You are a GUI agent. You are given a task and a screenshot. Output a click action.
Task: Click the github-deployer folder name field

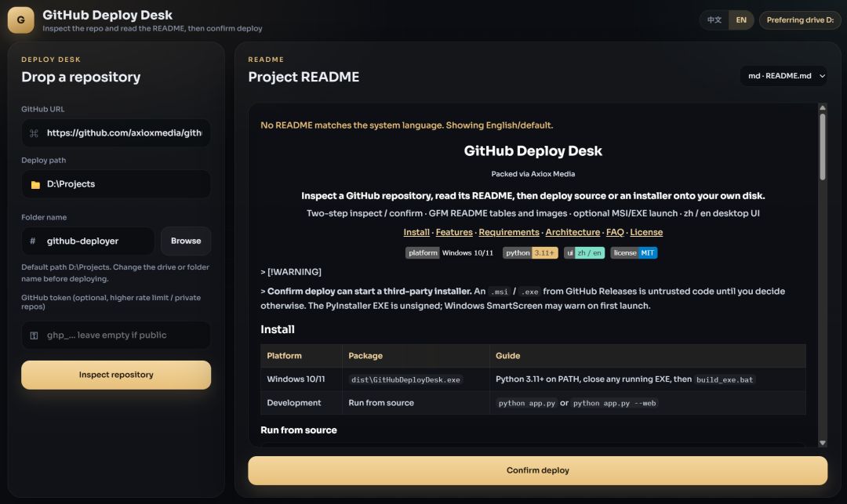88,241
